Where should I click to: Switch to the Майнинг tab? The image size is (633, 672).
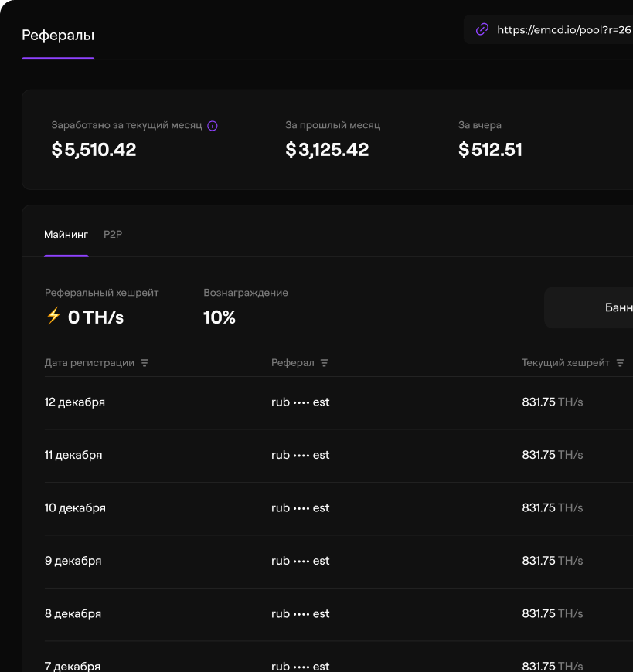pos(66,235)
